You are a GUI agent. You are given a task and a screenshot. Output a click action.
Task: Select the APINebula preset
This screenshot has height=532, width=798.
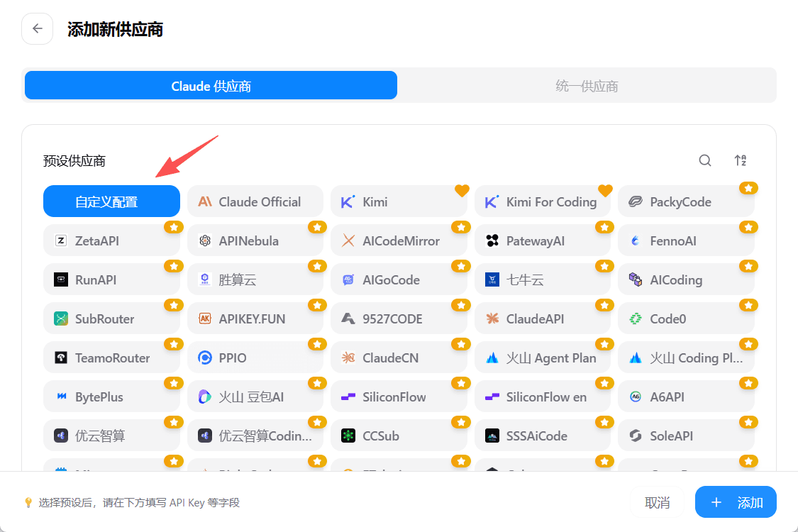[255, 240]
